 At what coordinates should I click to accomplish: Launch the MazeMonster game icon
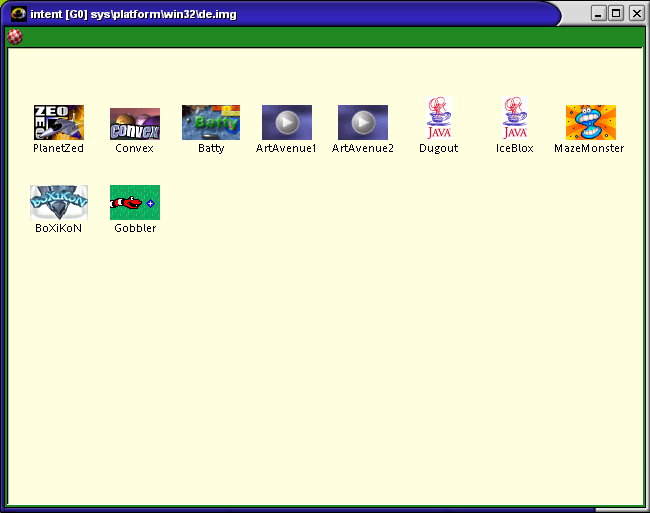click(590, 122)
